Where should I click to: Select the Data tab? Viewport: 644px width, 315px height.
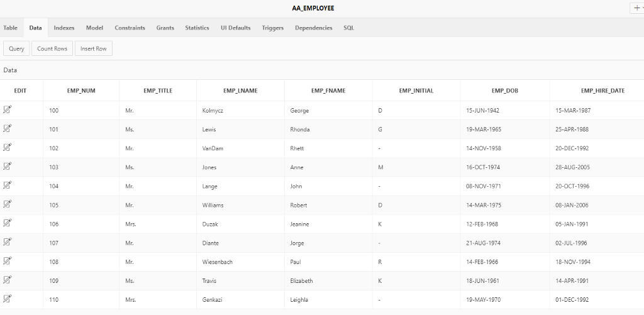(35, 28)
